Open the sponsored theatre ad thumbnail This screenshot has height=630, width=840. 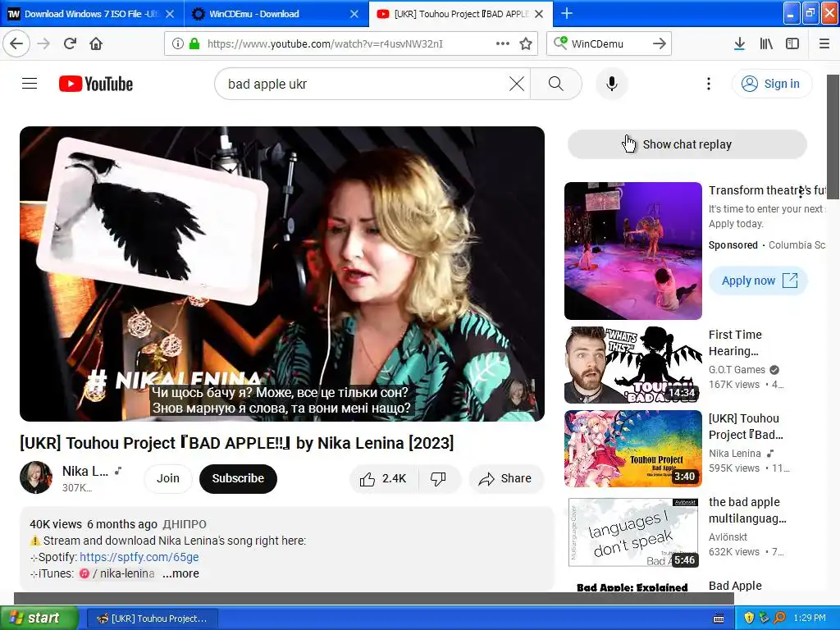[x=633, y=251]
